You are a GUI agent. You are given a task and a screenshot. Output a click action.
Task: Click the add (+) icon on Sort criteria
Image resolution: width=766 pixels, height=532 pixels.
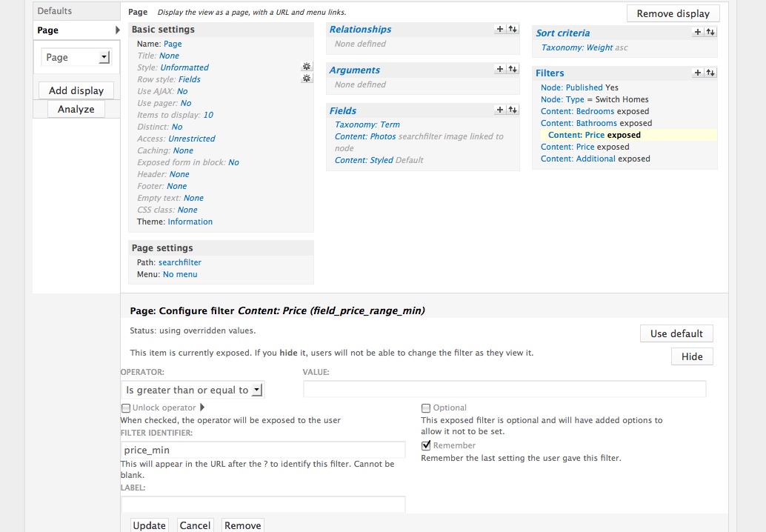[x=697, y=32]
